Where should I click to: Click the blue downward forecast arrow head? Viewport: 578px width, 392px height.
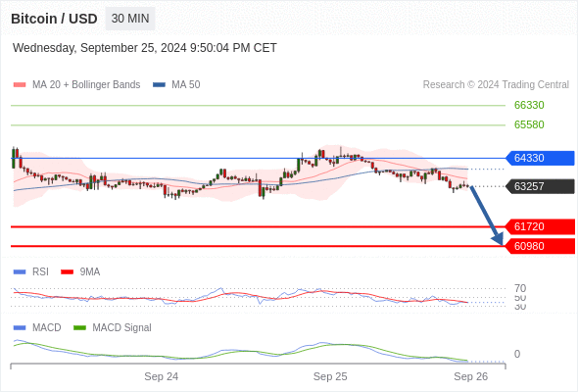pyautogui.click(x=498, y=239)
